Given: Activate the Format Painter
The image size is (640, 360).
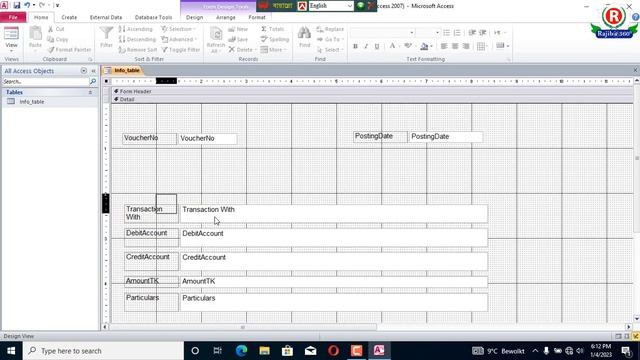Looking at the screenshot, I should pos(69,49).
